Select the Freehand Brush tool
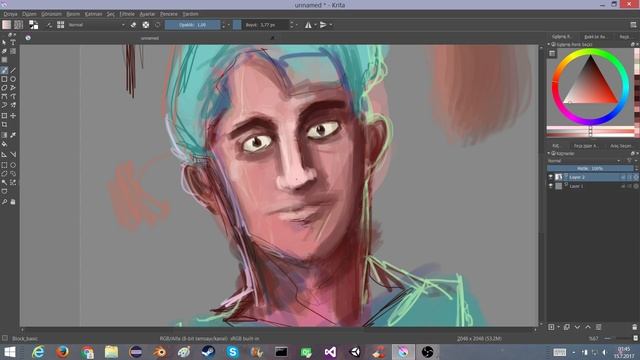The height and width of the screenshot is (360, 640). pos(4,70)
